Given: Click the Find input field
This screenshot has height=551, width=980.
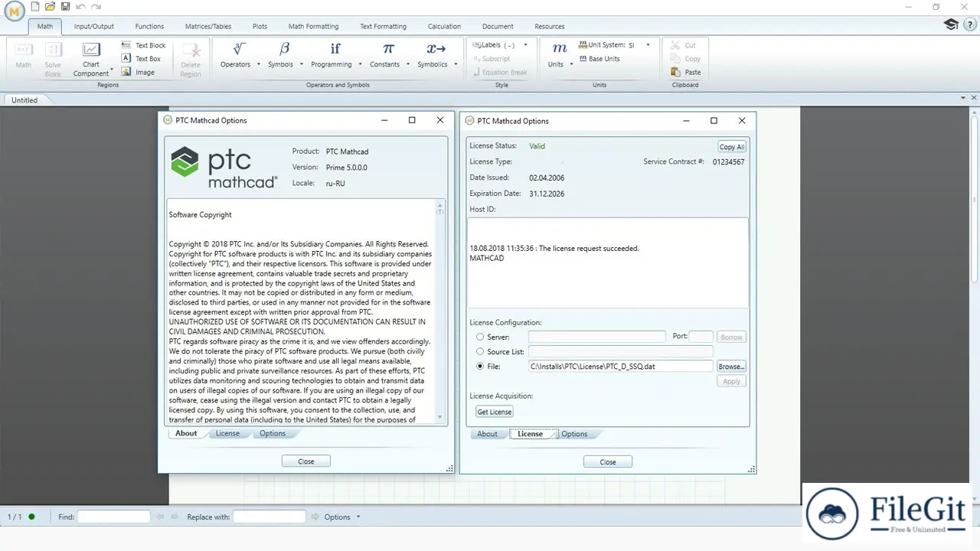Looking at the screenshot, I should click(114, 517).
